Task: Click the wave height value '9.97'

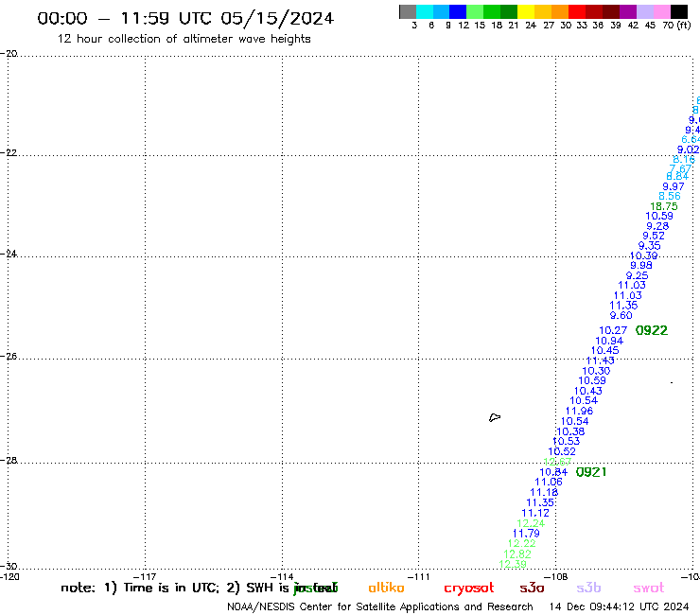Action: point(674,186)
